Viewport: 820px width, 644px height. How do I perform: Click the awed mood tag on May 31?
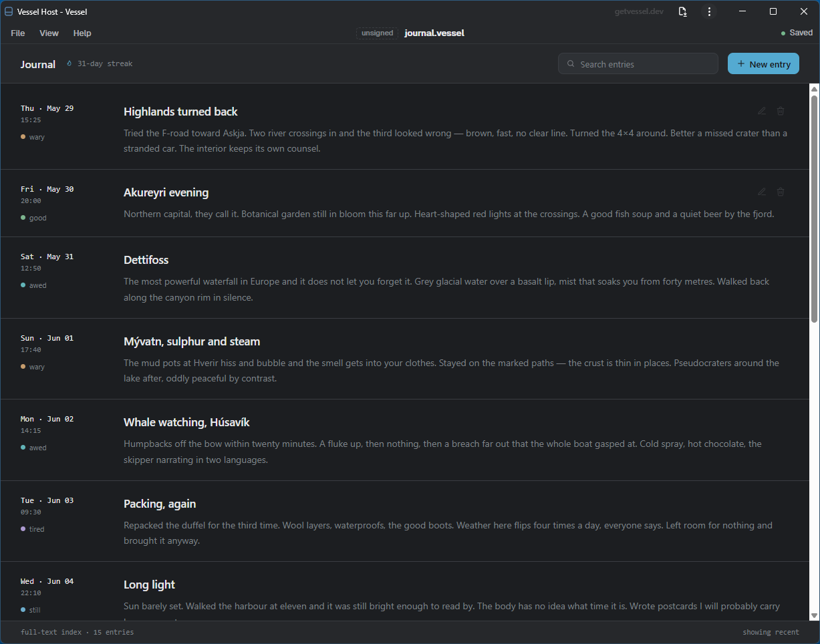(33, 285)
